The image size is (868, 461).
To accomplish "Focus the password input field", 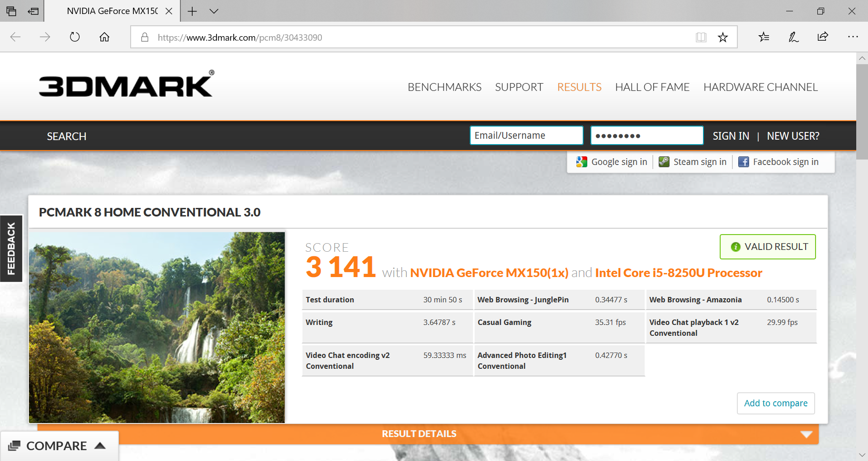I will click(x=647, y=136).
